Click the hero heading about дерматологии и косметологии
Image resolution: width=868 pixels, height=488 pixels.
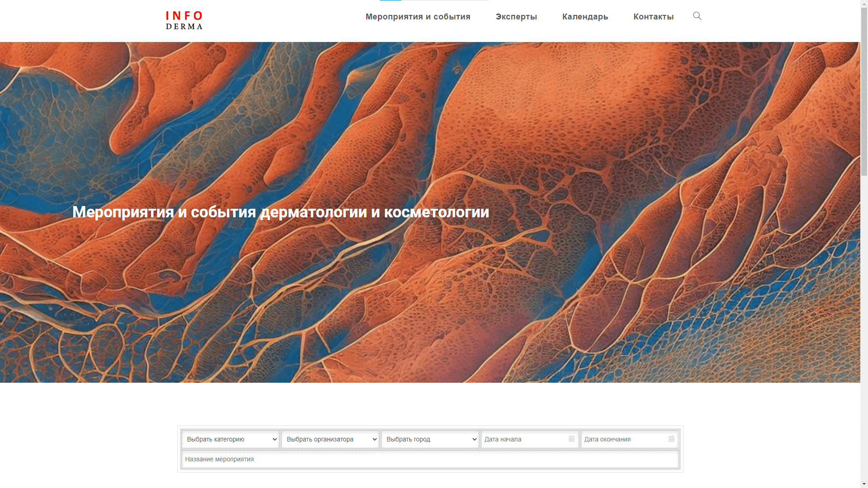click(x=280, y=212)
